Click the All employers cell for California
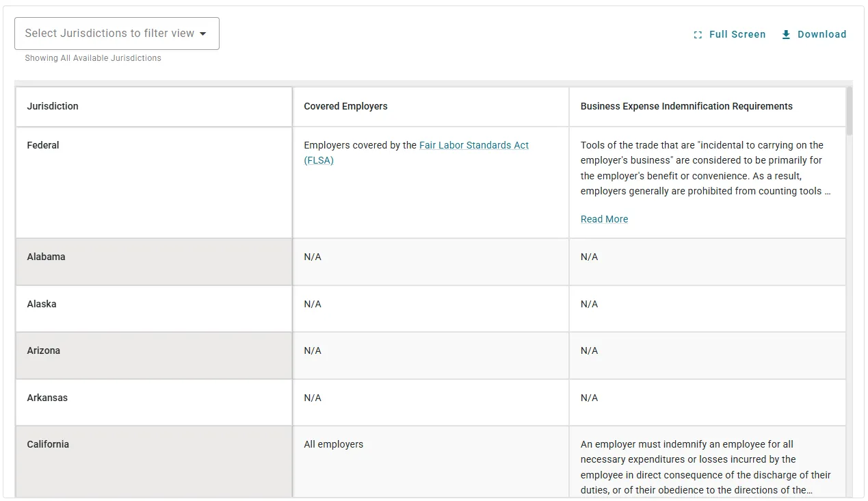868x501 pixels. pos(334,444)
